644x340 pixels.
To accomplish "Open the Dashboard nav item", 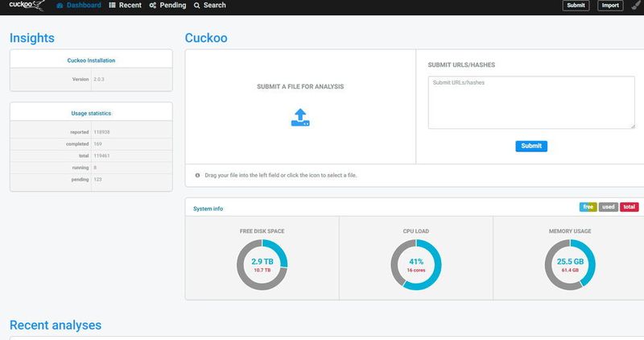I will (79, 6).
